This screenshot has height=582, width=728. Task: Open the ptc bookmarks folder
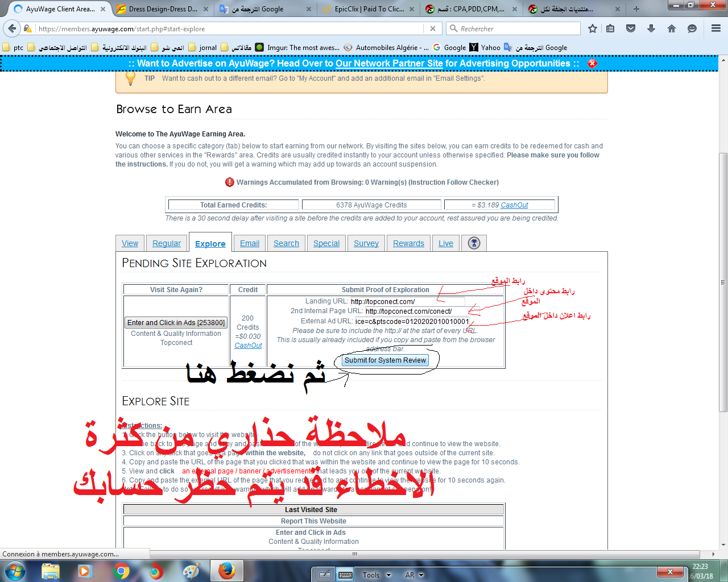coord(13,48)
